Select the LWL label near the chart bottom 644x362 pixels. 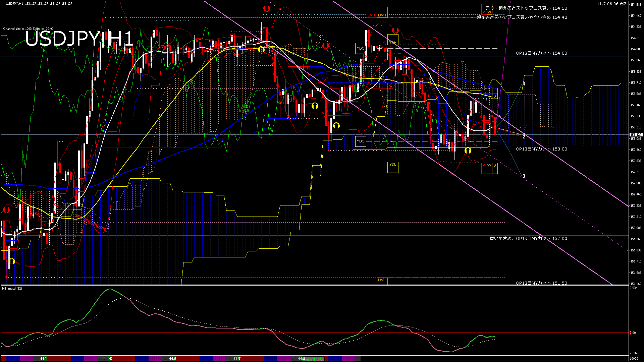pos(382,280)
